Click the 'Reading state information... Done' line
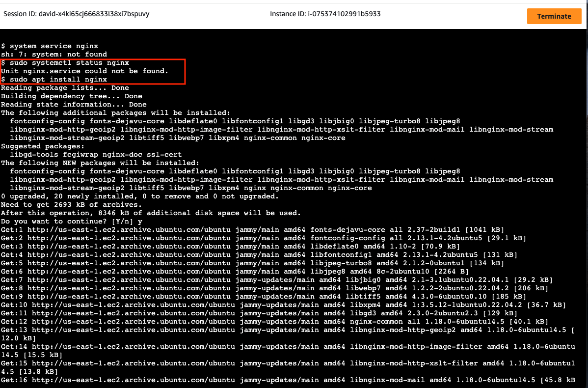Viewport: 588px width, 388px height. coord(74,105)
